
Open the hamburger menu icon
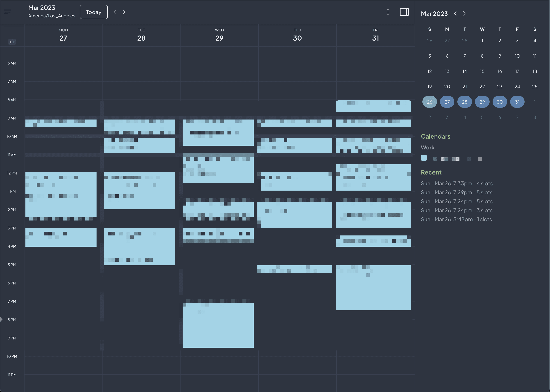click(7, 12)
